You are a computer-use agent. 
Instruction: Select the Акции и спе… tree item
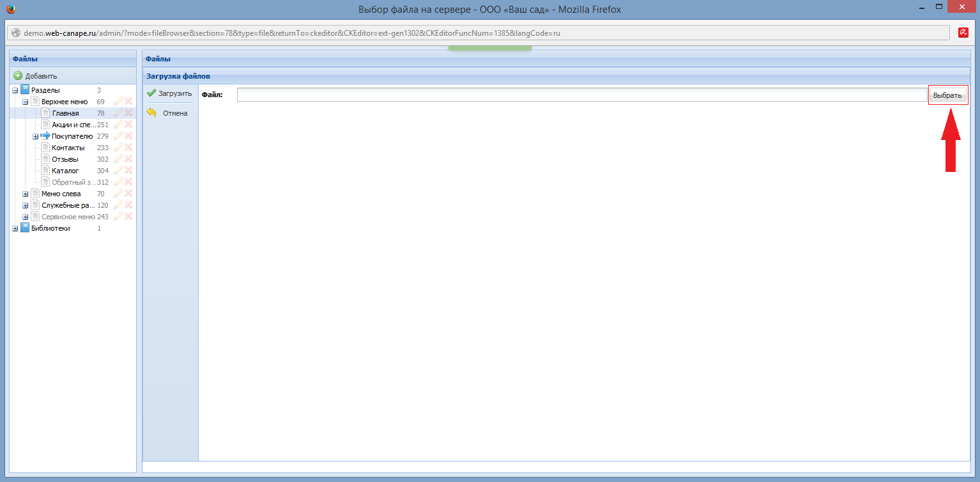[x=73, y=125]
